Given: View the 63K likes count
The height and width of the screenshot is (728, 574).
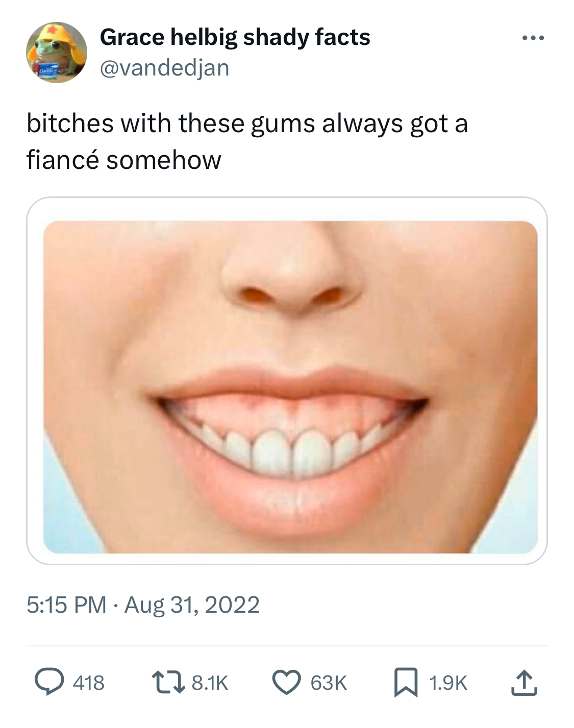Looking at the screenshot, I should pyautogui.click(x=329, y=683).
